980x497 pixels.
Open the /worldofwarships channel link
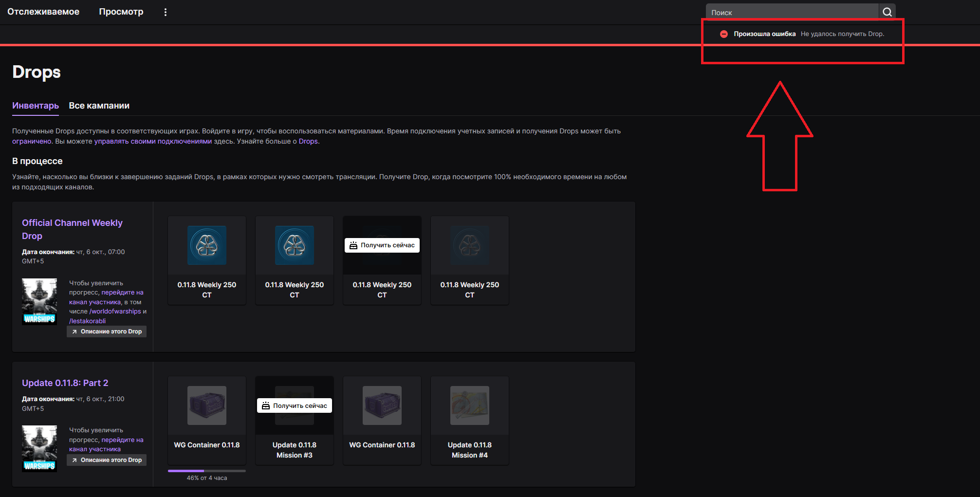tap(115, 312)
